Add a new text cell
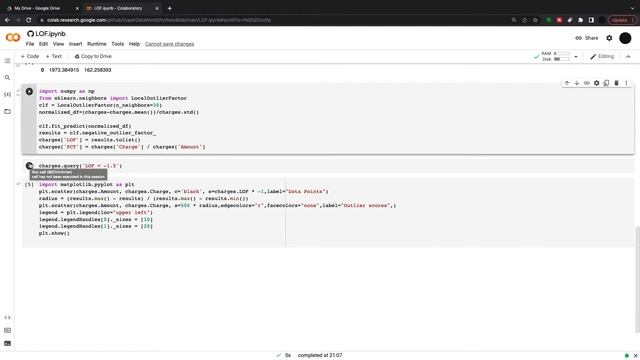This screenshot has height=360, width=640. click(x=53, y=56)
